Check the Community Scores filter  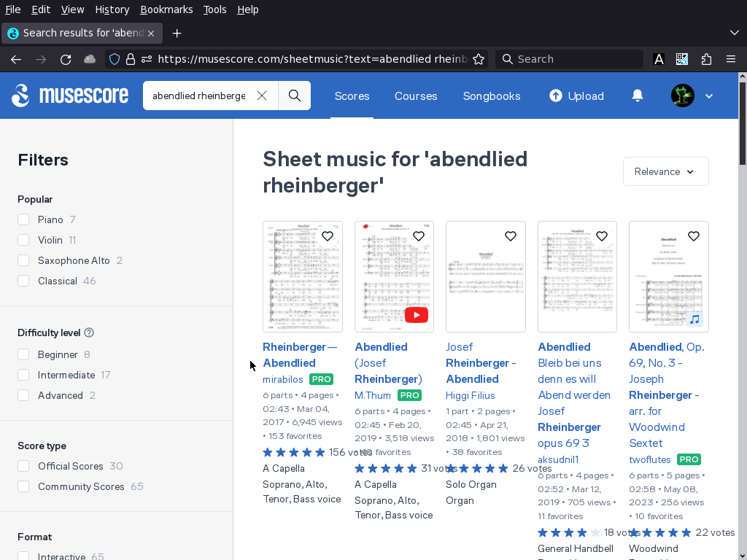tap(23, 486)
